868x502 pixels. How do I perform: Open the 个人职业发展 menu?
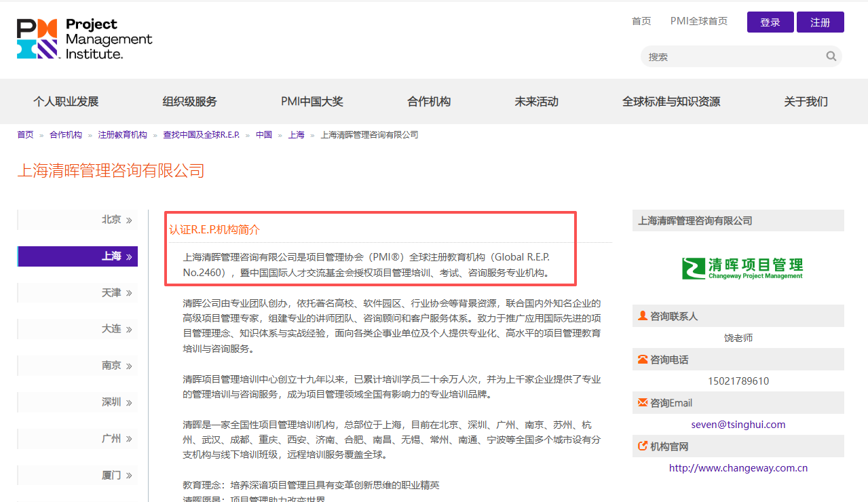(66, 102)
